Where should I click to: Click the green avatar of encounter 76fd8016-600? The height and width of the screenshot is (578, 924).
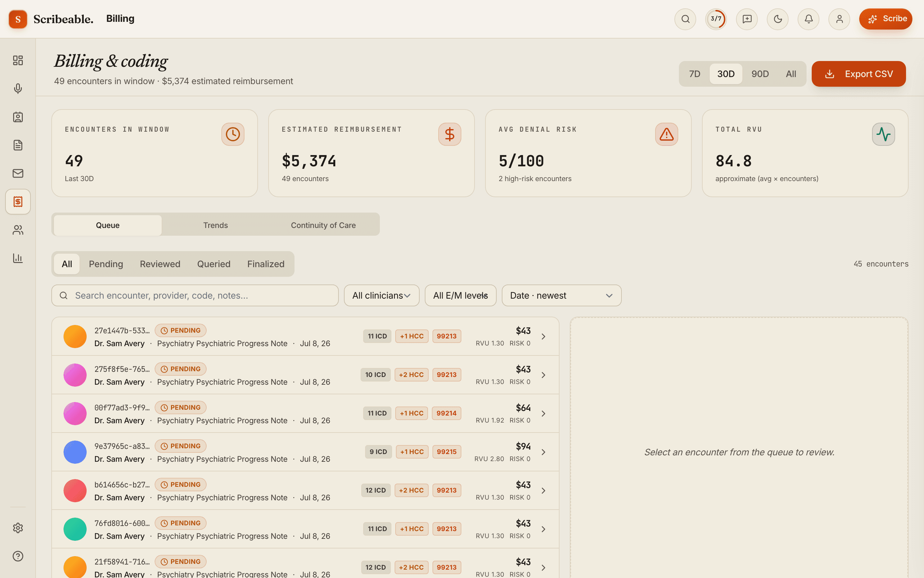coord(75,529)
